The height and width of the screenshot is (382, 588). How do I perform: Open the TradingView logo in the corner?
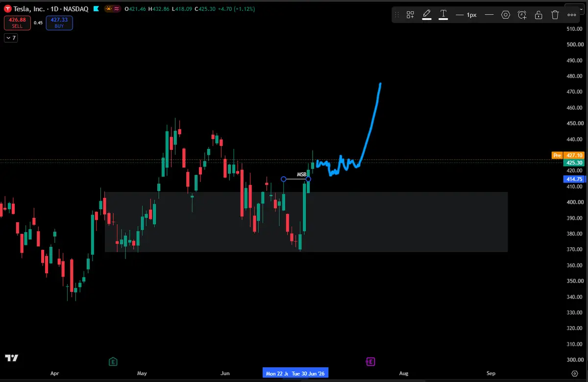(x=12, y=358)
